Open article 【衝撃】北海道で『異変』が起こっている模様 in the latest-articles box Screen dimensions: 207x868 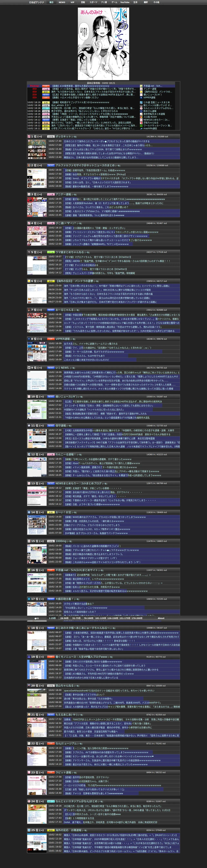coord(80,120)
